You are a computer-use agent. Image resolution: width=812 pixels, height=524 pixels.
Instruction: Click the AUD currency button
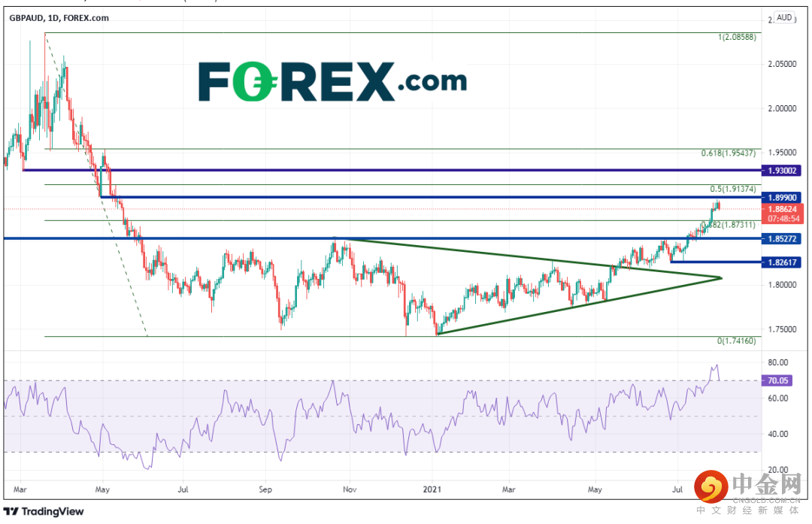tap(784, 17)
